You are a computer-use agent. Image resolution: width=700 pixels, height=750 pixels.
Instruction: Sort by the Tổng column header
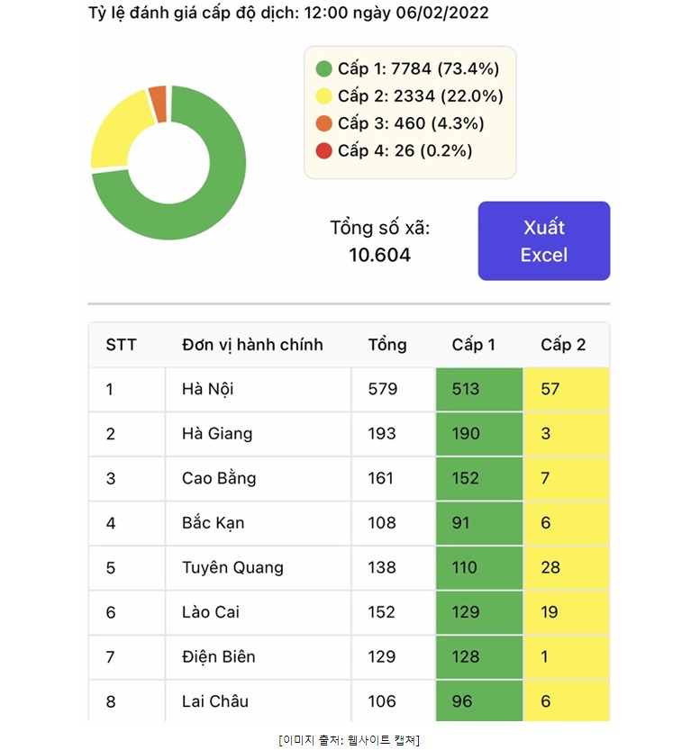point(387,345)
